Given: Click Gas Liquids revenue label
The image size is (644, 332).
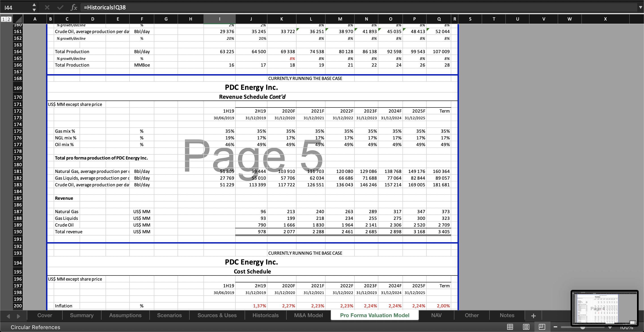Looking at the screenshot, I should pos(66,218).
